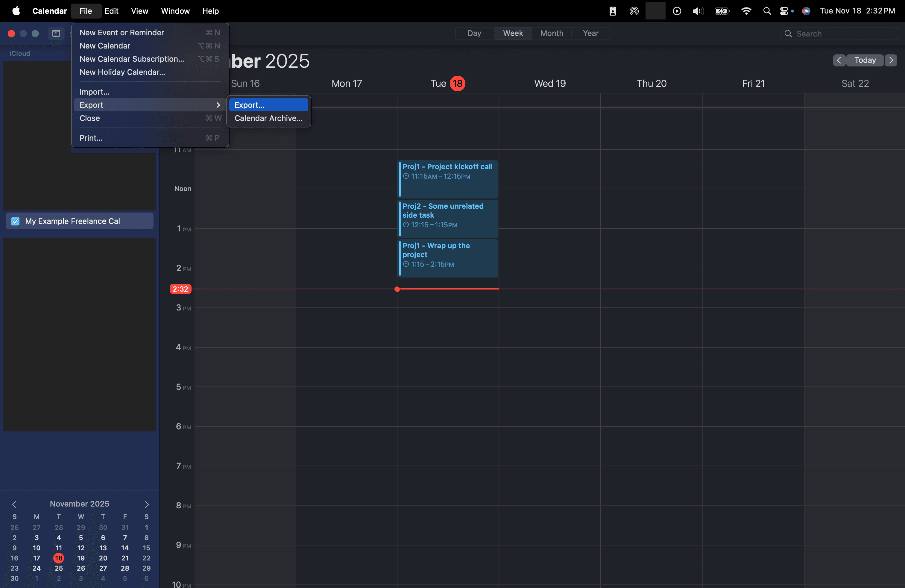Choose Calendar Archive from the Export submenu
This screenshot has height=588, width=905.
point(268,118)
